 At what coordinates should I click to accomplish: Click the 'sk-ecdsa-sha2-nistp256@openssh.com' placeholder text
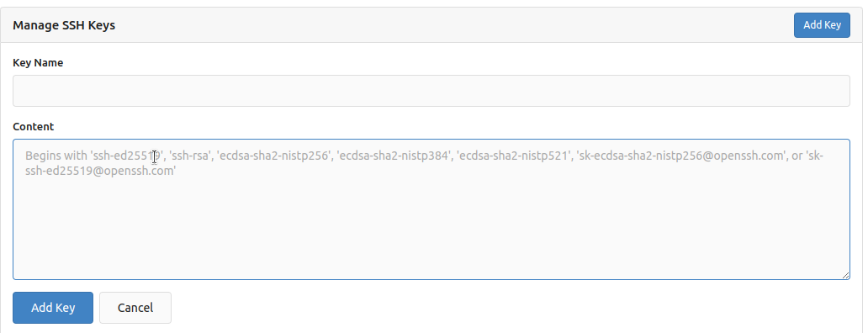pos(680,156)
